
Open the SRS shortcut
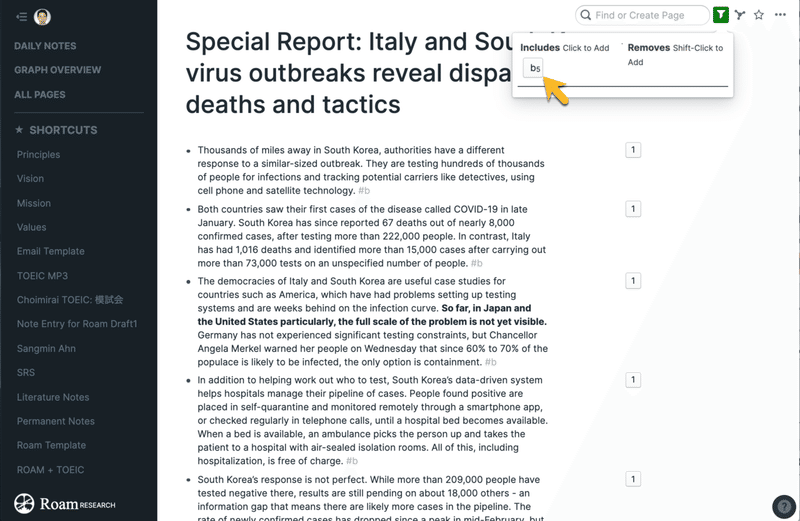pyautogui.click(x=26, y=373)
